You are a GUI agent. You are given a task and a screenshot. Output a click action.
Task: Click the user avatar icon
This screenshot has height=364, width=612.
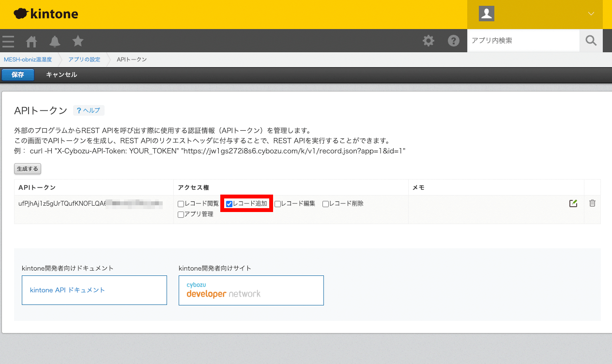[x=487, y=14]
